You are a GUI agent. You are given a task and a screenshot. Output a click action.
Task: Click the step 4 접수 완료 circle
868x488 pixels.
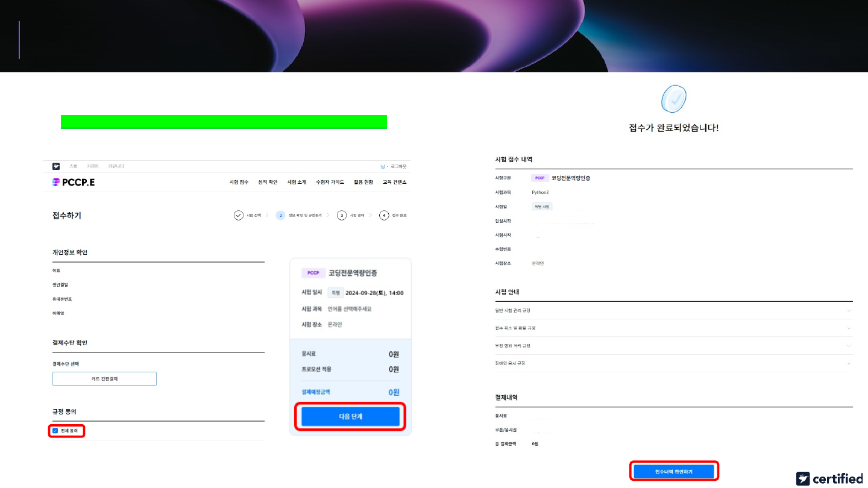pyautogui.click(x=384, y=215)
